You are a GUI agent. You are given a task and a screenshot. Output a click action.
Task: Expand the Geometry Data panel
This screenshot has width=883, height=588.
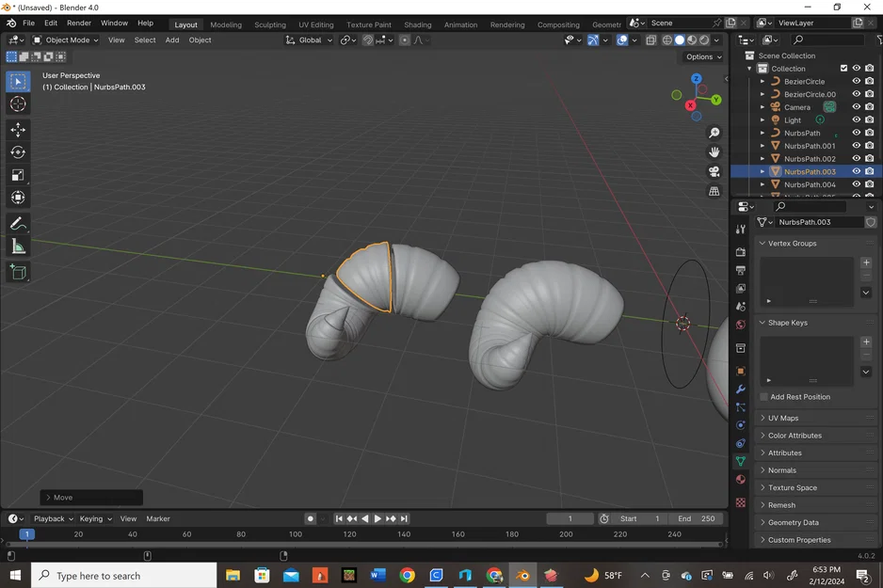pos(793,522)
